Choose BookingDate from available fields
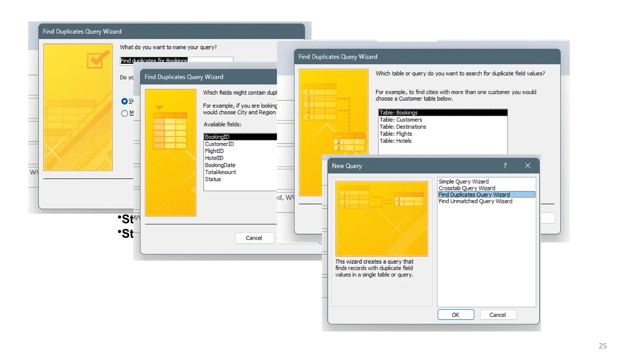Image resolution: width=644 pixels, height=362 pixels. pyautogui.click(x=220, y=165)
